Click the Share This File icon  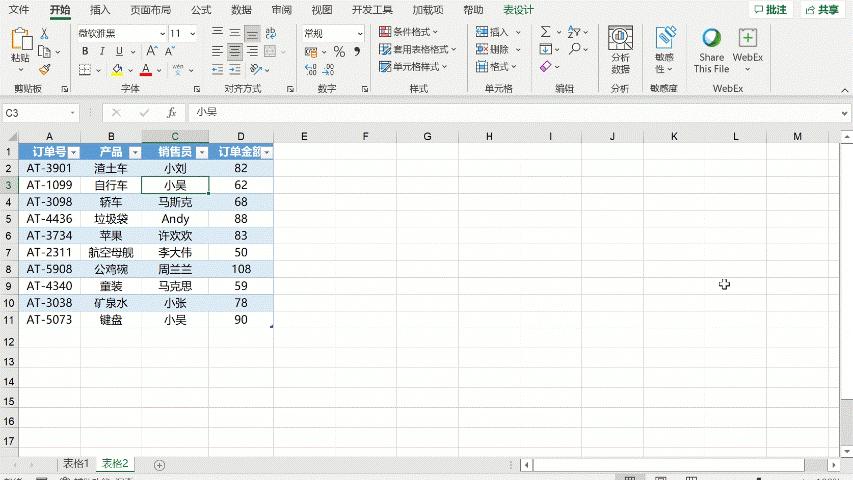point(711,50)
